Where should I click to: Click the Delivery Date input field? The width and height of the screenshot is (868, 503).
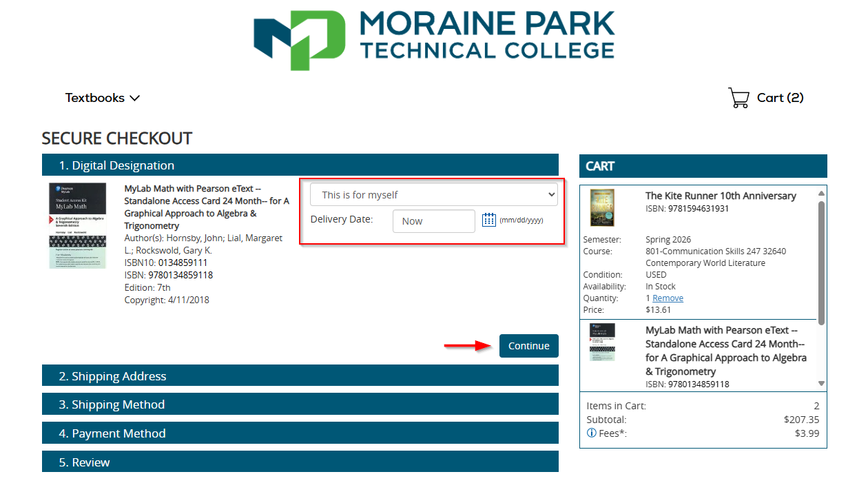click(x=433, y=221)
